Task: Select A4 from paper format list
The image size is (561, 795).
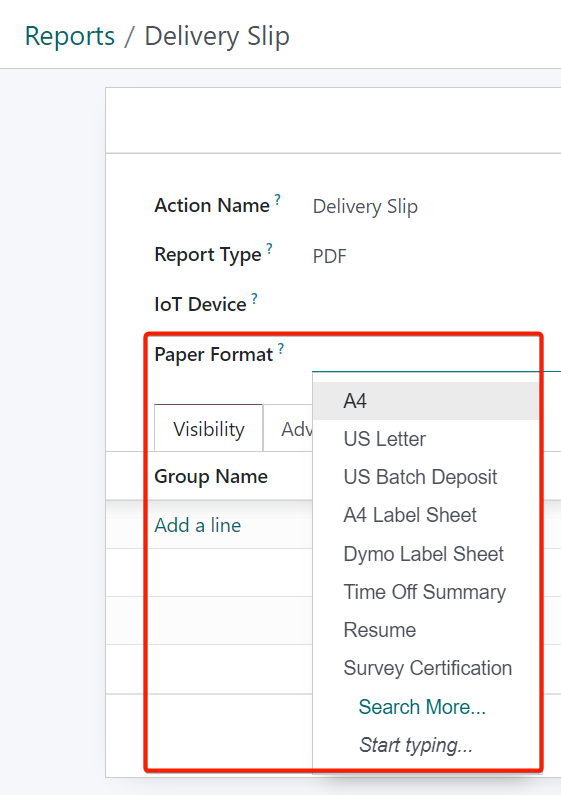Action: (x=425, y=401)
